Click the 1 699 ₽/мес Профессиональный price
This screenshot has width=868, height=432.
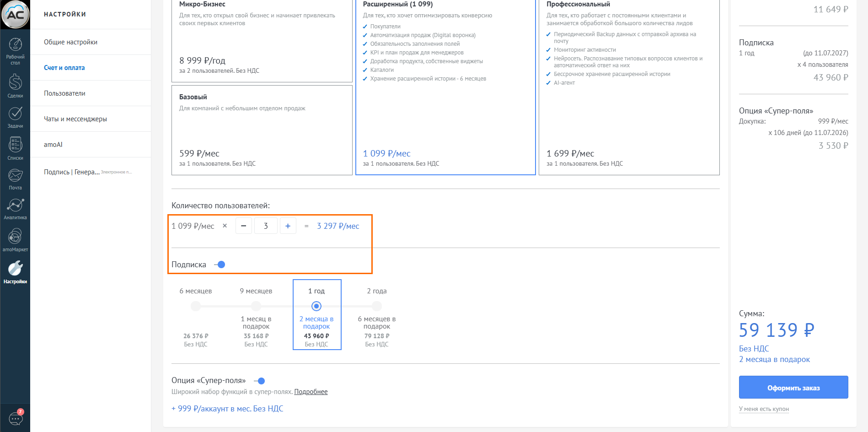coord(570,153)
